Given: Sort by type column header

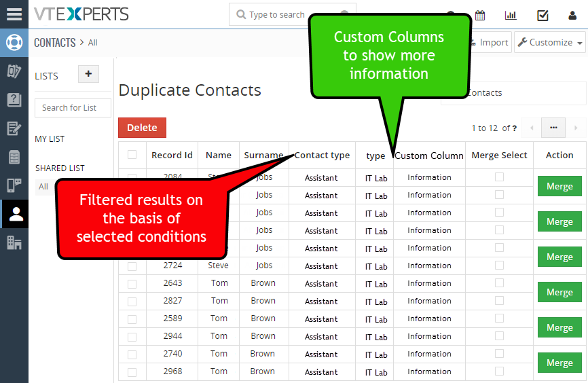Looking at the screenshot, I should pos(375,156).
